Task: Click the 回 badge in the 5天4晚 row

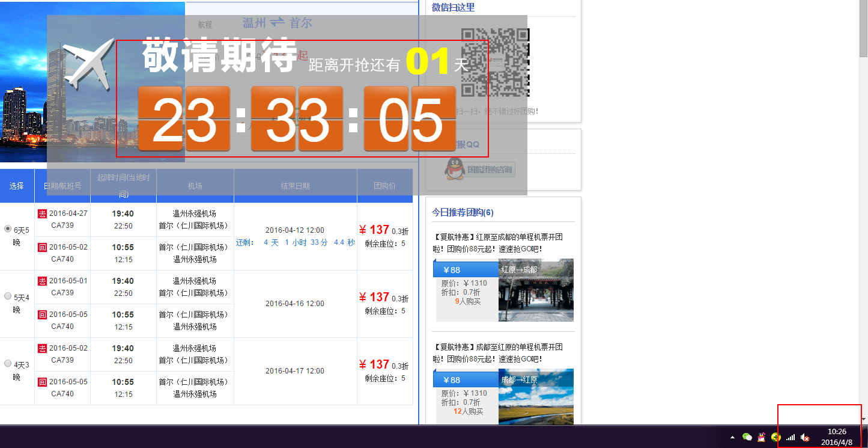Action: [x=42, y=315]
